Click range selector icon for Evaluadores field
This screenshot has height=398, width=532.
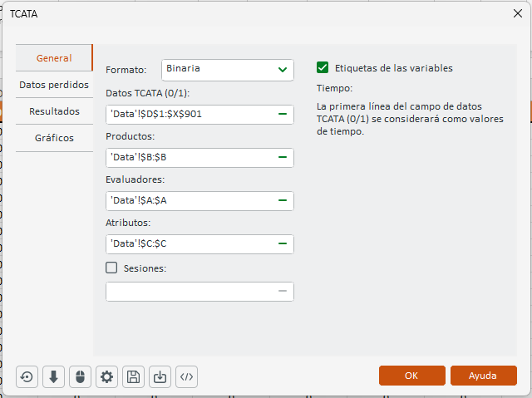point(283,200)
